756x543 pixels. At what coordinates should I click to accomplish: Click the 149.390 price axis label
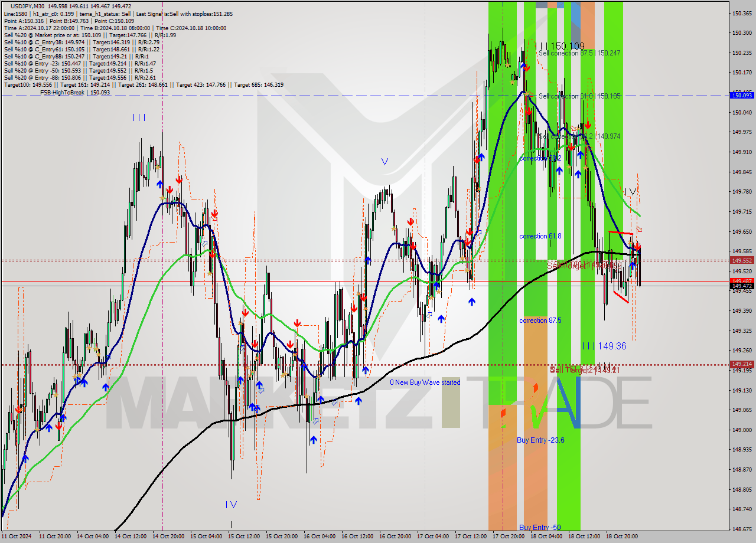coord(742,311)
